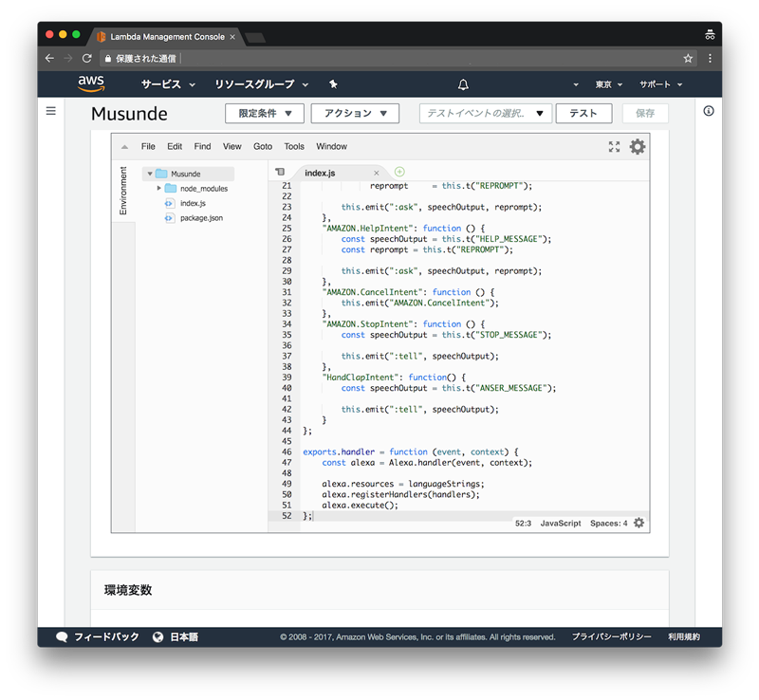Click the lock secure connection icon
The width and height of the screenshot is (759, 700).
click(x=108, y=59)
